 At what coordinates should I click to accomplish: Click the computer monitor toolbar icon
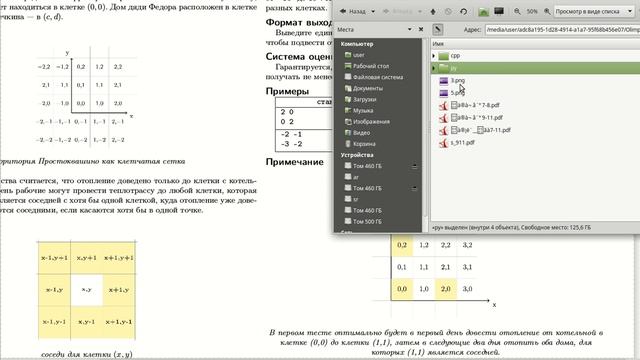[x=499, y=11]
